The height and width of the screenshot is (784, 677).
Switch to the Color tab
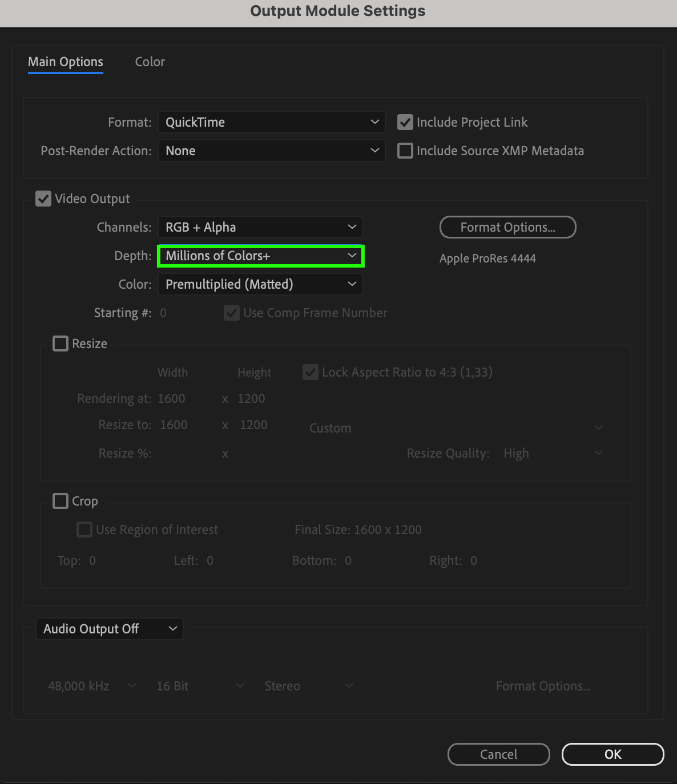(150, 62)
